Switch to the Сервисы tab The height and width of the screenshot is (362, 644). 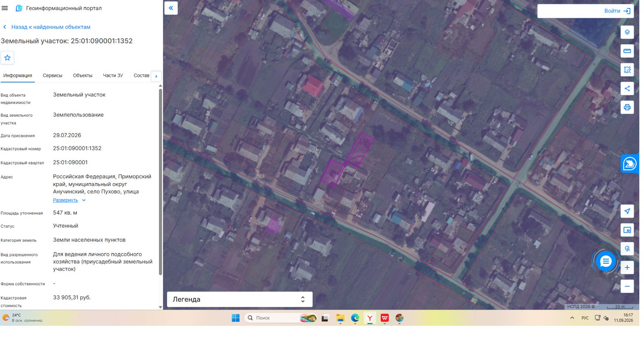click(52, 76)
